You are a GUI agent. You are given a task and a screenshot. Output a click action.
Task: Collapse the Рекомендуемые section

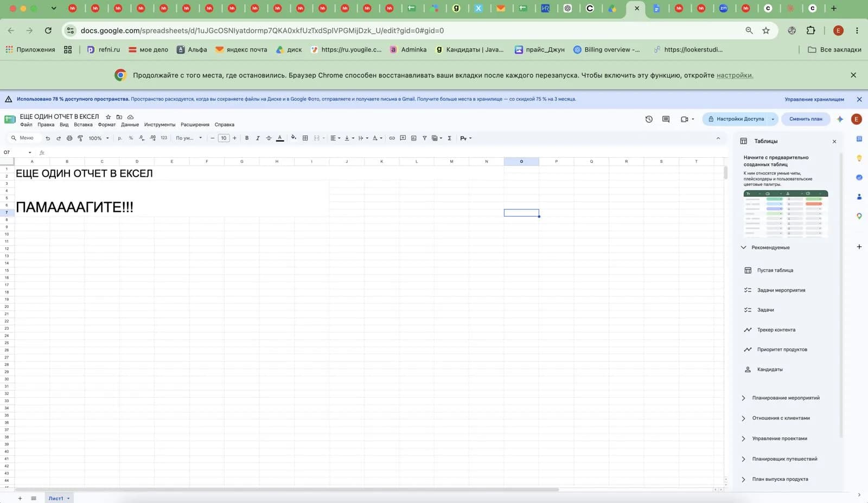744,248
